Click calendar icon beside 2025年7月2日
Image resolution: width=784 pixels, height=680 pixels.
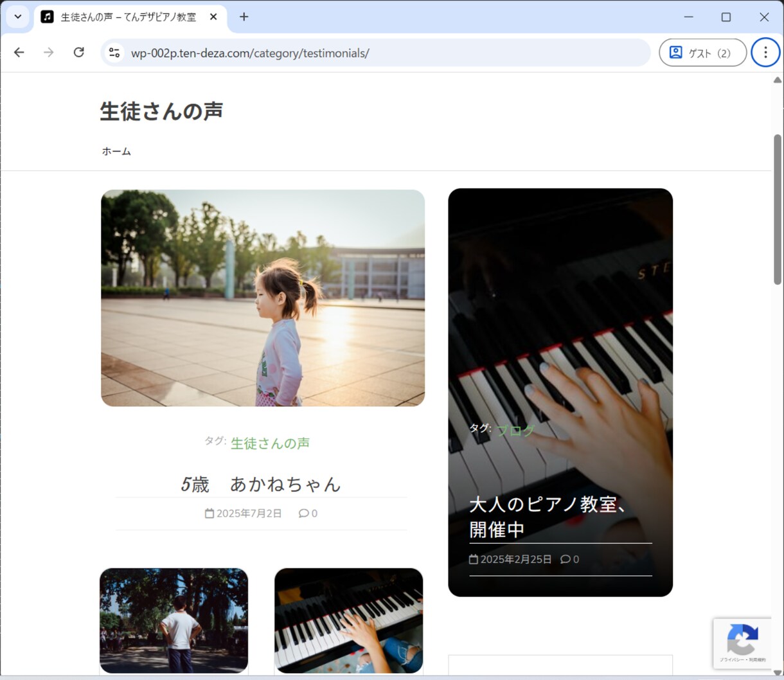pos(209,513)
